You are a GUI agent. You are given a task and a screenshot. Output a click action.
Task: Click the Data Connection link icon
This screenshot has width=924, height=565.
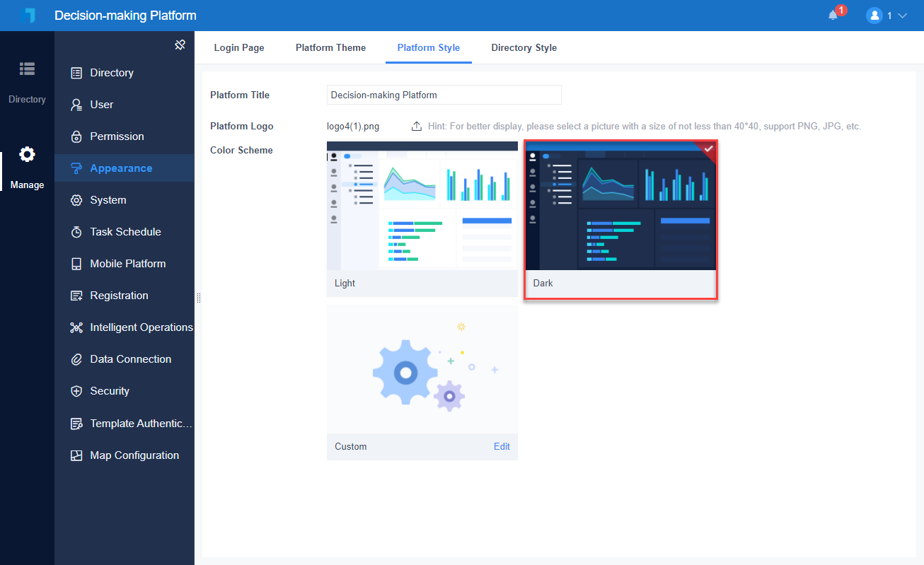tap(76, 359)
